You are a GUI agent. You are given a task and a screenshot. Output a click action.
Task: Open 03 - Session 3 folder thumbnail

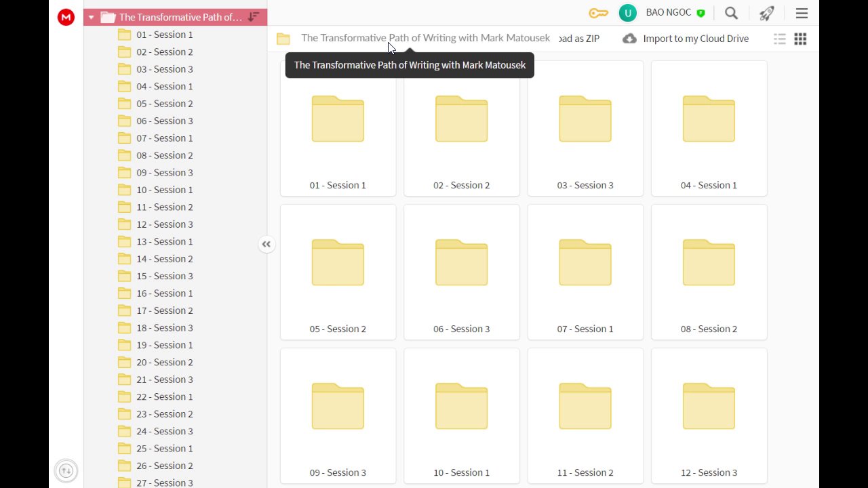[585, 128]
